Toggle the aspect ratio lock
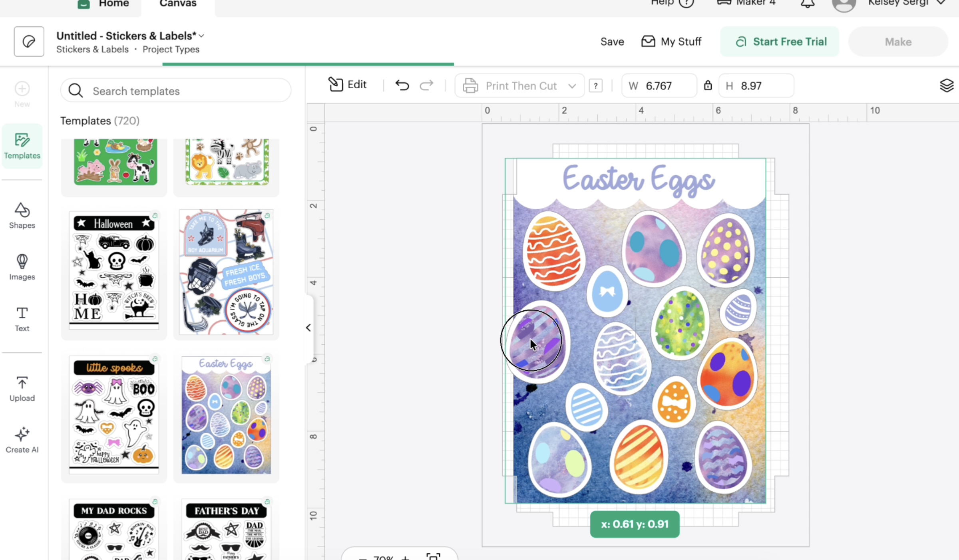Screen dimensions: 959x560 (708, 85)
